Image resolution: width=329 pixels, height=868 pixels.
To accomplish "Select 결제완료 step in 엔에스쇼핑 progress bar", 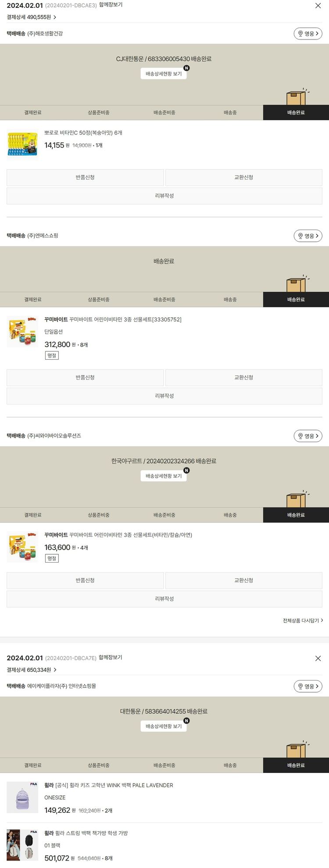I will pyautogui.click(x=33, y=300).
